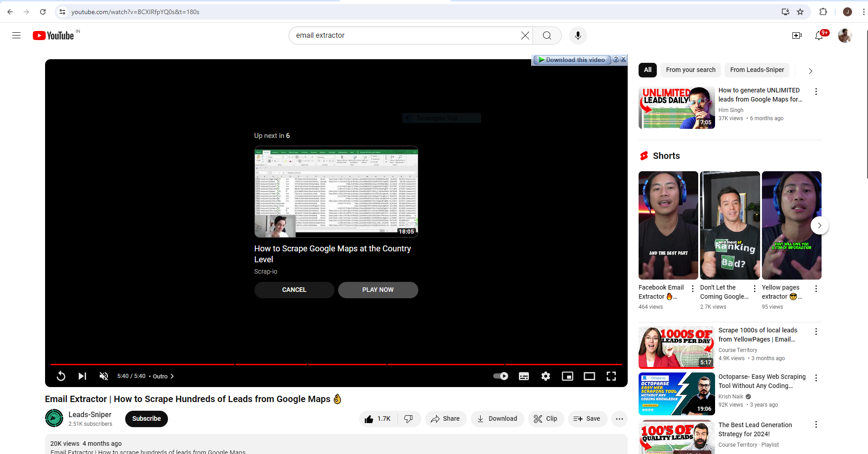Toggle theater mode
868x454 pixels.
click(589, 376)
